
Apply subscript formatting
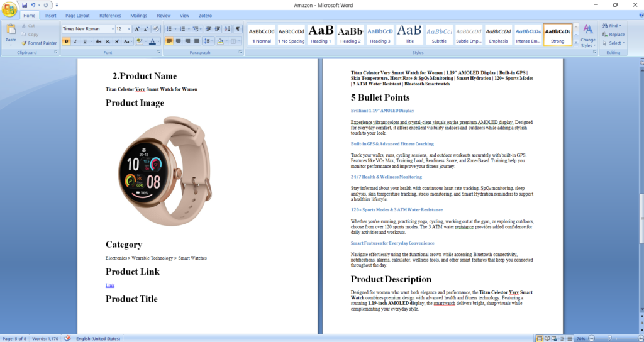[108, 41]
